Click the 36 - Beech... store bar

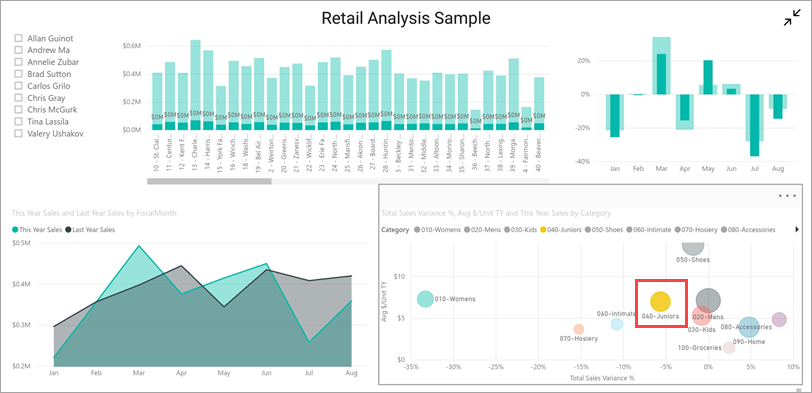(x=475, y=120)
